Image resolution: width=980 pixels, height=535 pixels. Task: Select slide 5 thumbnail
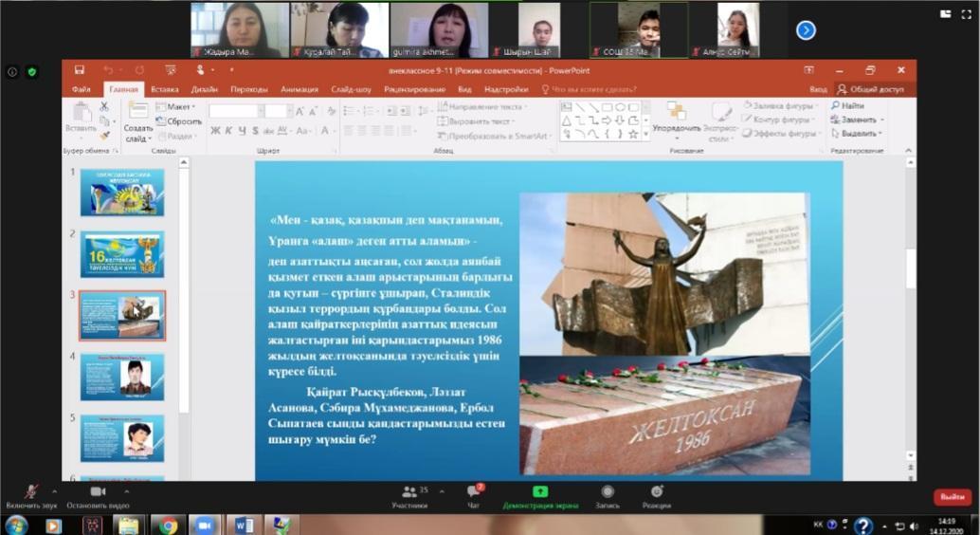[122, 438]
